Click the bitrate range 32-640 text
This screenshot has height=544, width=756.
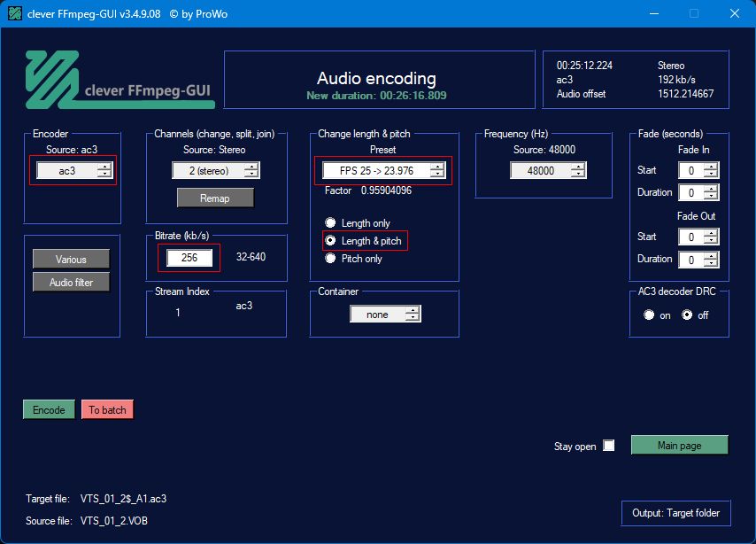coord(251,257)
